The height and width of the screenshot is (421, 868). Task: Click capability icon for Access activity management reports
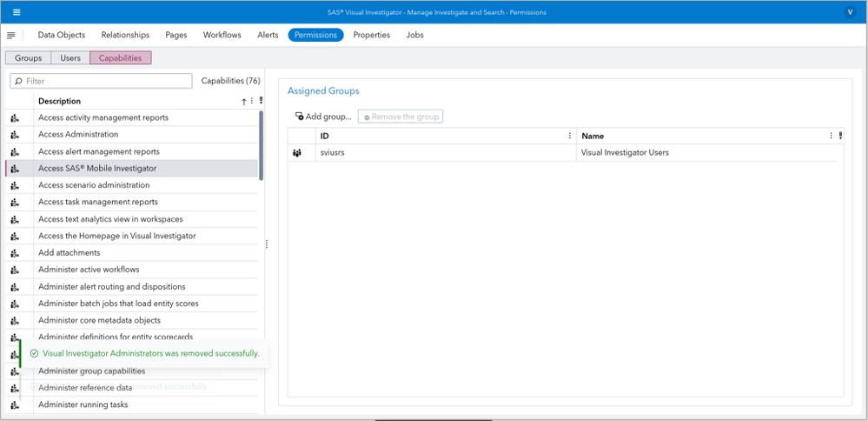(x=15, y=118)
